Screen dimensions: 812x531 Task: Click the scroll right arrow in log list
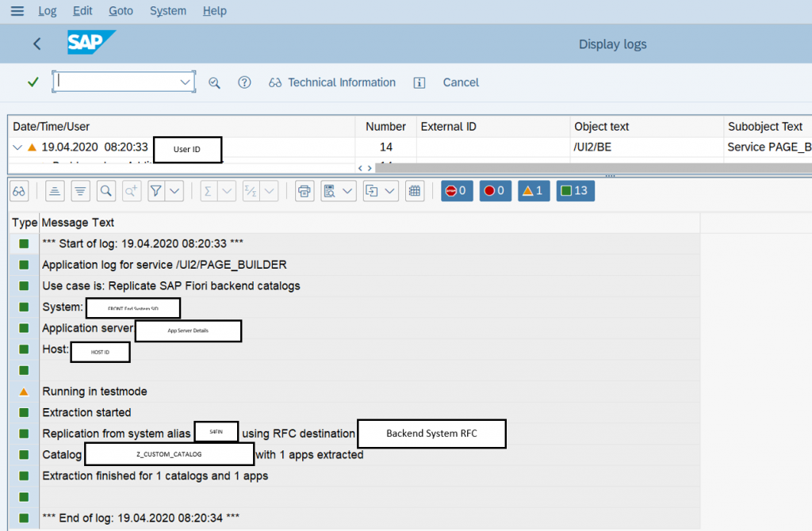tap(370, 168)
